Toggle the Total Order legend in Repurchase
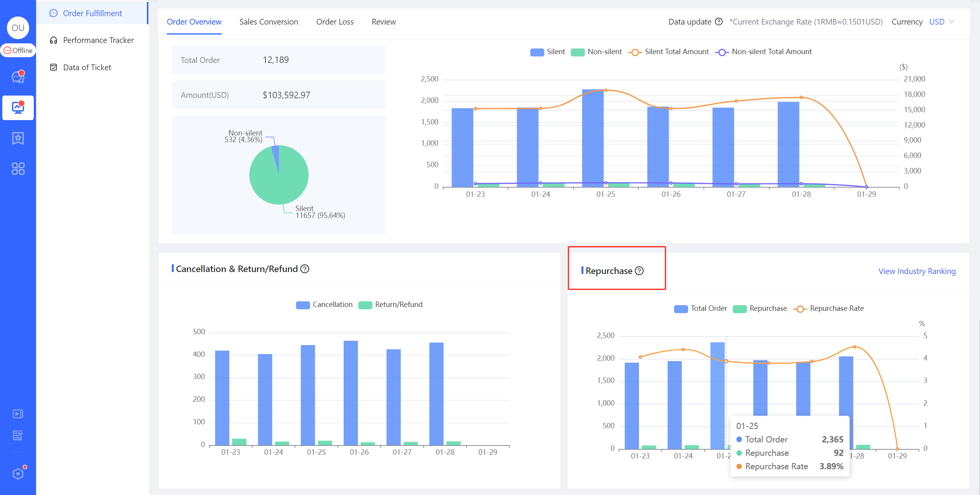The width and height of the screenshot is (980, 495). click(x=700, y=309)
